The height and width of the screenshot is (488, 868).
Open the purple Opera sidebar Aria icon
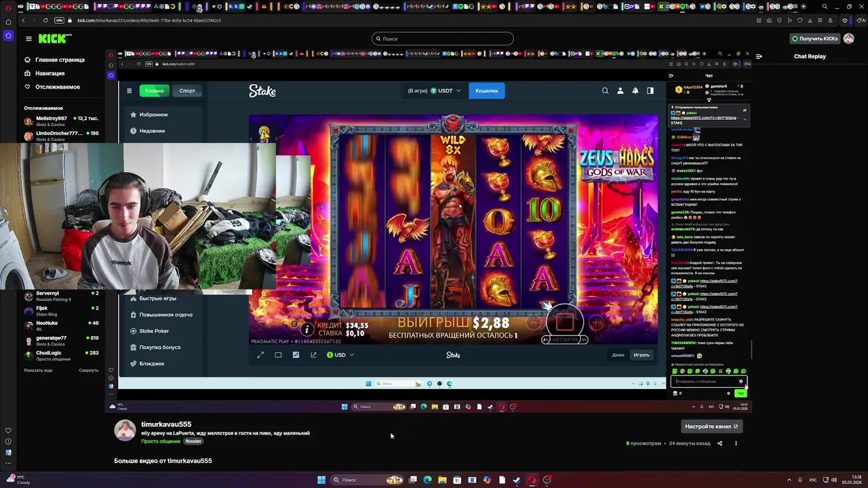[x=8, y=35]
